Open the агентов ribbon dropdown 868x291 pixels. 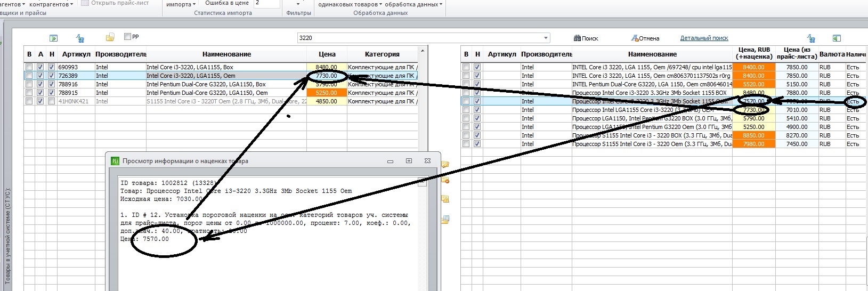[13, 4]
